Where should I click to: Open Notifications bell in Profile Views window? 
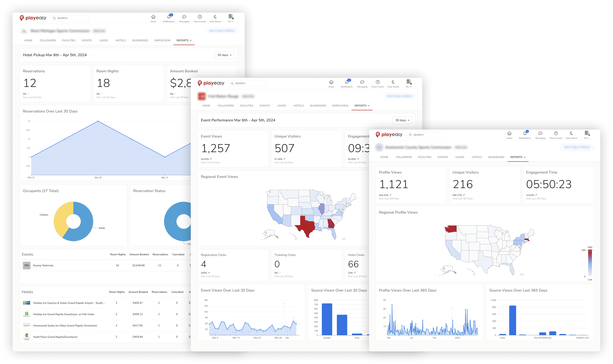525,133
